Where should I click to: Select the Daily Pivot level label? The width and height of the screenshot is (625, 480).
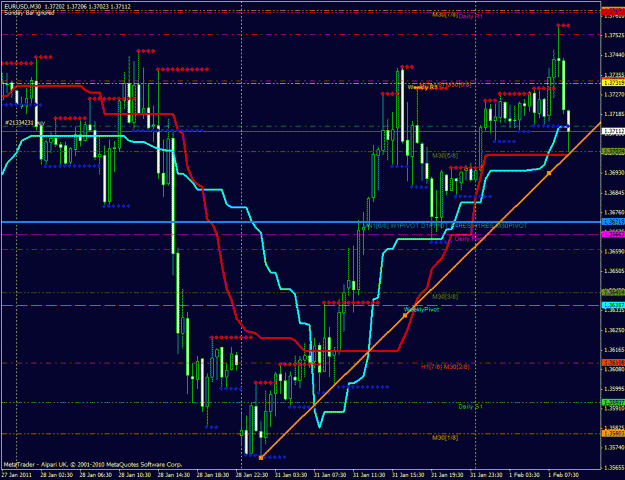click(x=470, y=238)
